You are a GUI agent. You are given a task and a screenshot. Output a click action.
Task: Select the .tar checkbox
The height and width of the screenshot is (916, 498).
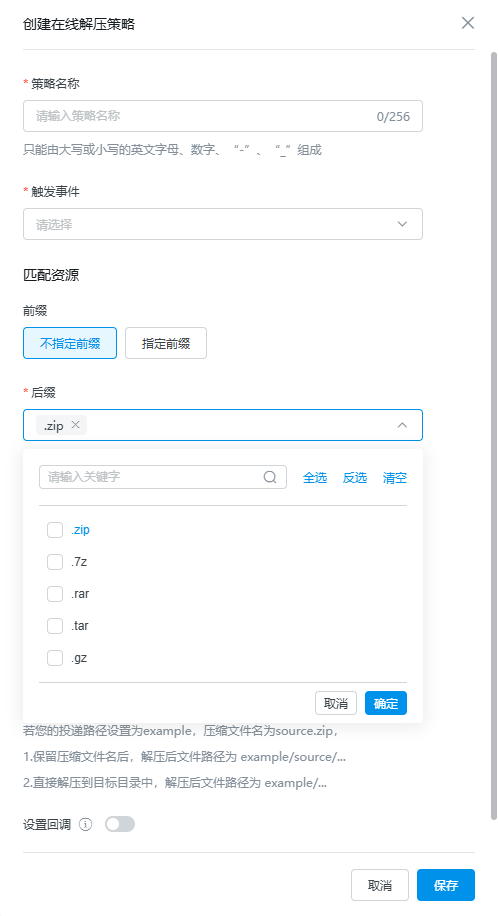pos(55,626)
